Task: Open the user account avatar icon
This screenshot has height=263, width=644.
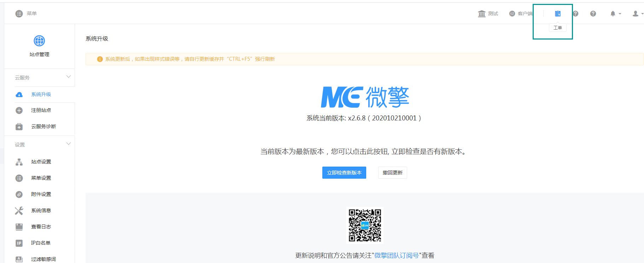Action: click(x=636, y=13)
